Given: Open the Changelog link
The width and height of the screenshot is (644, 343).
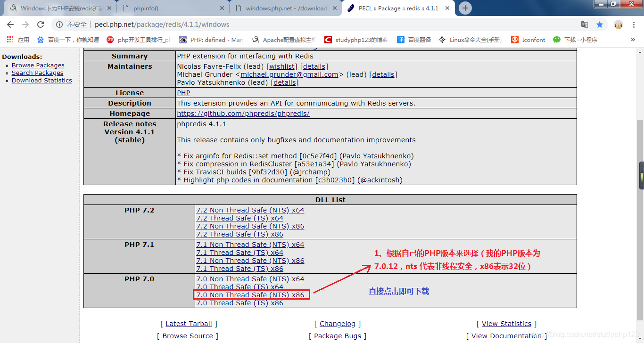Looking at the screenshot, I should [x=338, y=324].
